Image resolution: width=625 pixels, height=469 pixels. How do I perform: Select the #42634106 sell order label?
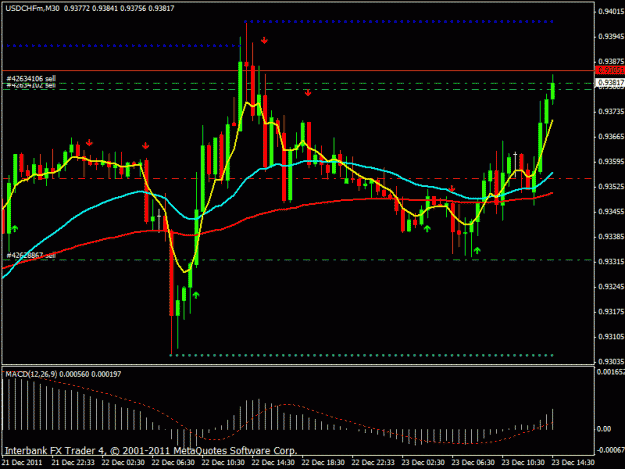pos(31,78)
